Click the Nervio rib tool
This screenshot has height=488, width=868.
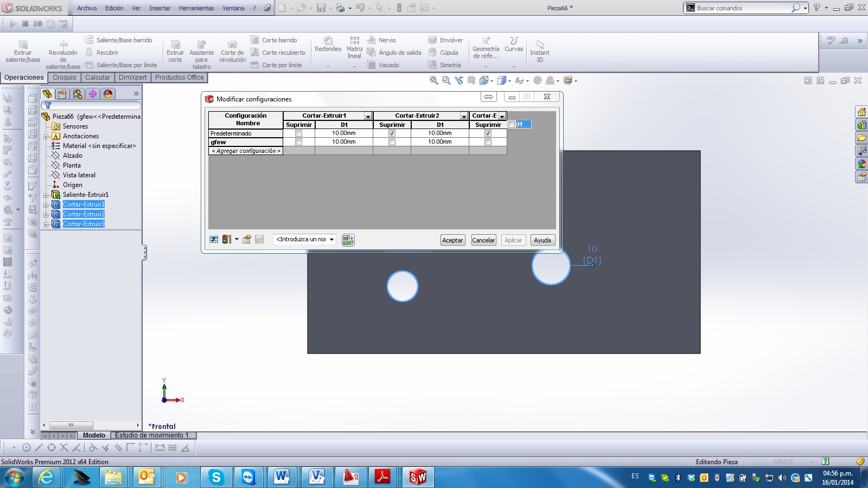pos(381,40)
